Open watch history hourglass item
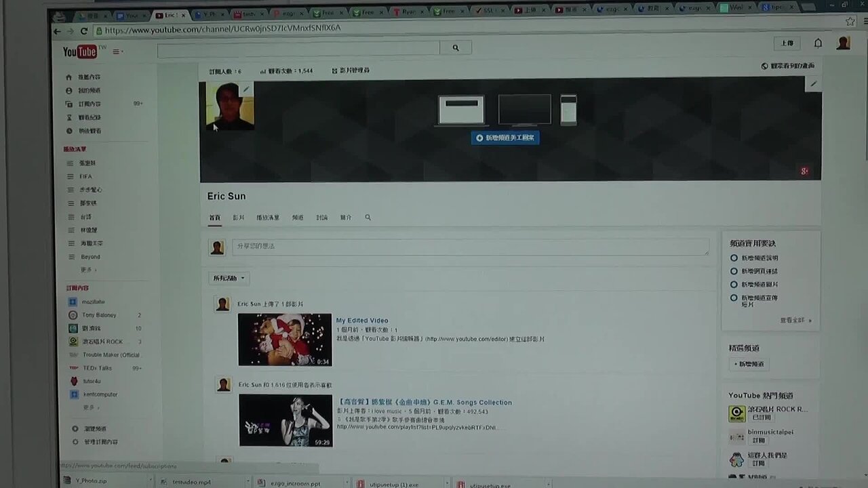This screenshot has height=488, width=868. pos(83,117)
